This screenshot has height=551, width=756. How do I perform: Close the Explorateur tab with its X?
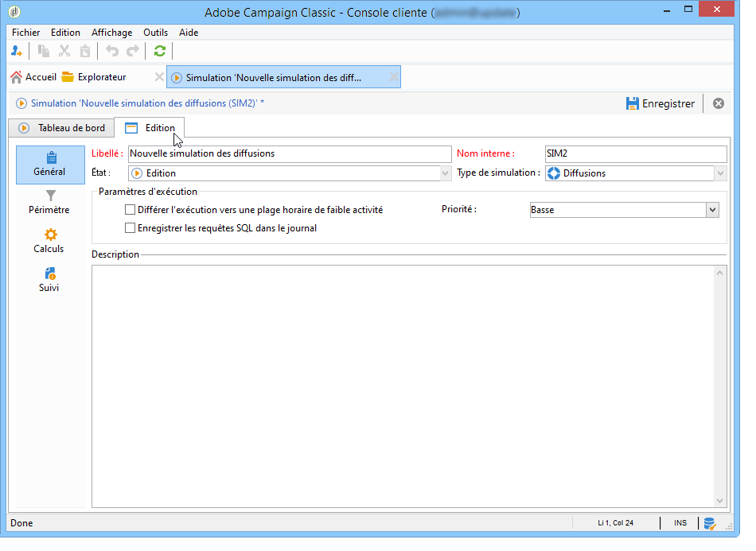coord(159,77)
